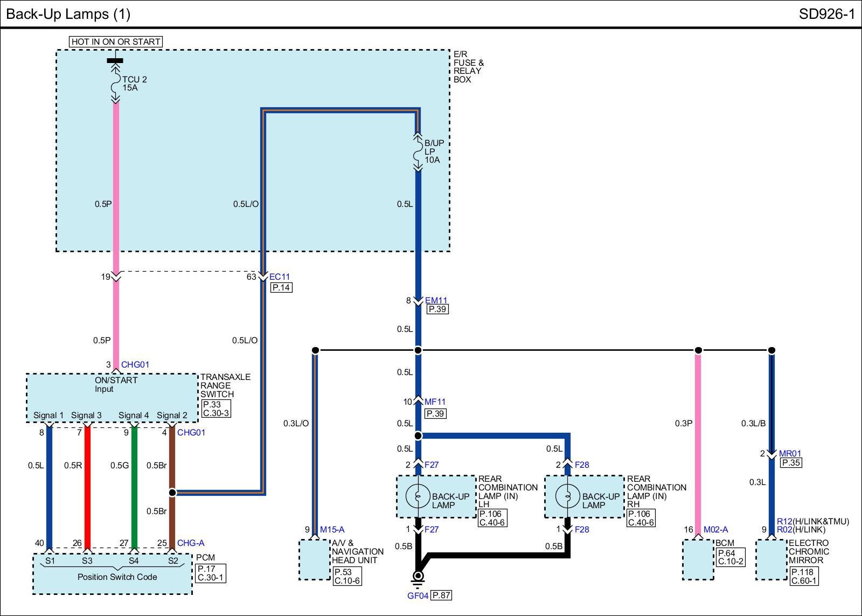Click the splice dot above the 0.3P pink wire
Viewport: 862px width, 616px height.
pos(698,350)
